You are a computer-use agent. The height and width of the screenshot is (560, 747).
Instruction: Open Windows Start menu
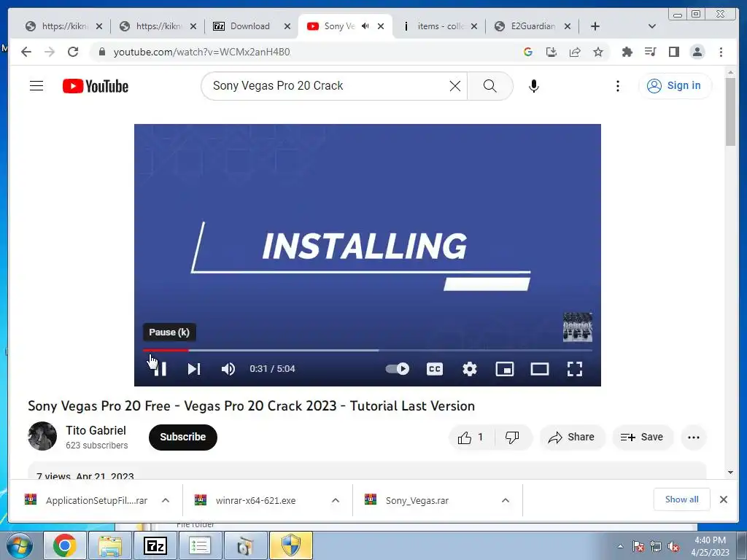pos(19,545)
